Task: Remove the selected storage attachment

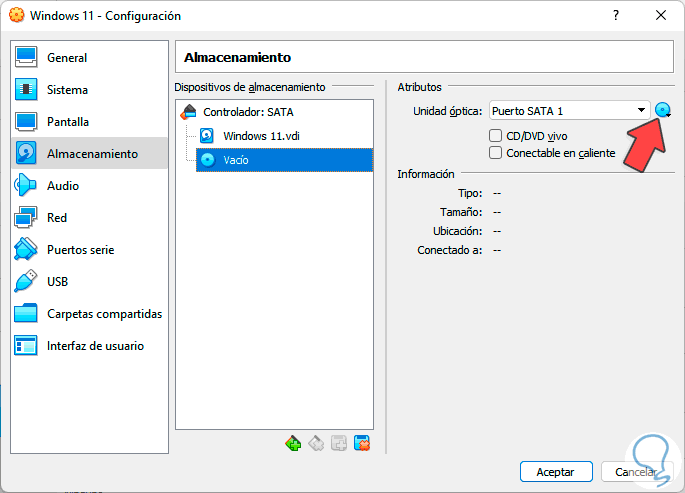Action: 362,444
